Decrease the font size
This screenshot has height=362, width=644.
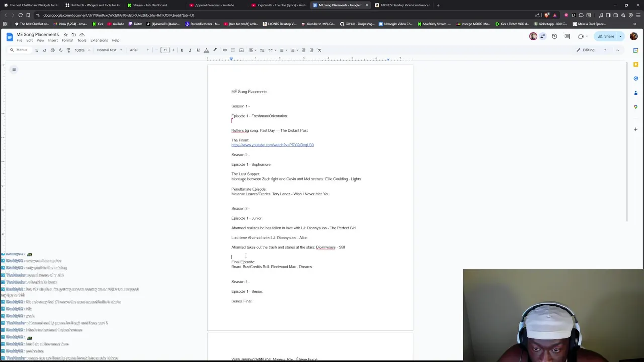pos(156,50)
